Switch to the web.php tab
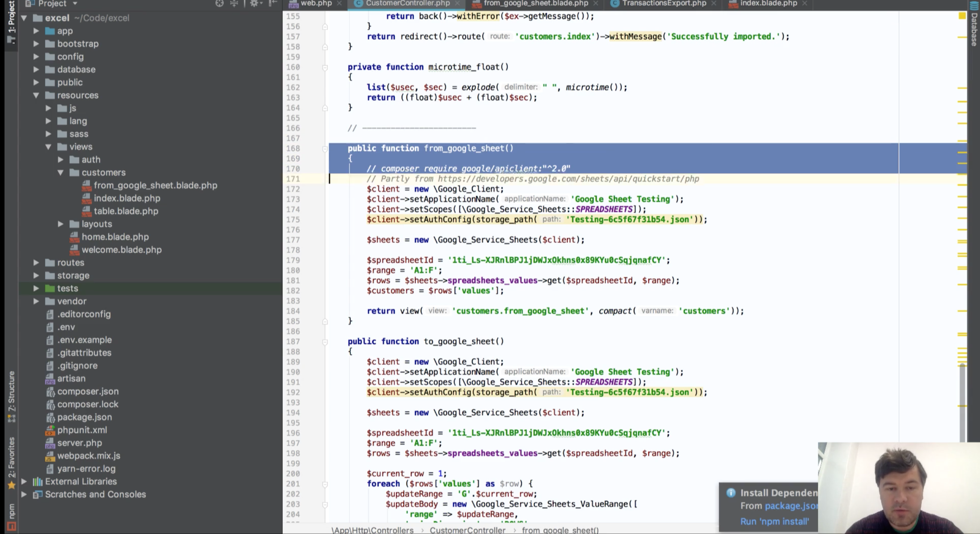Screen dimensions: 980x534 coord(316,3)
